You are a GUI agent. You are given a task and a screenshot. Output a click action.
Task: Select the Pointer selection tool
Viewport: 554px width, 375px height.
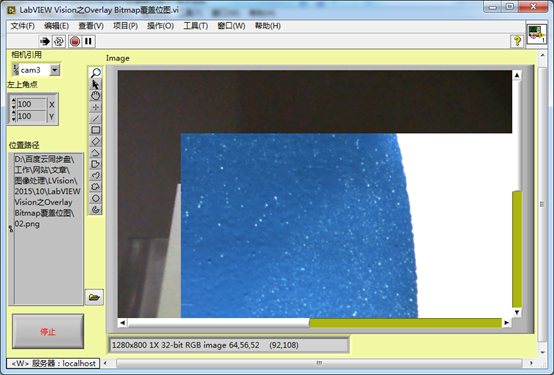click(x=95, y=84)
